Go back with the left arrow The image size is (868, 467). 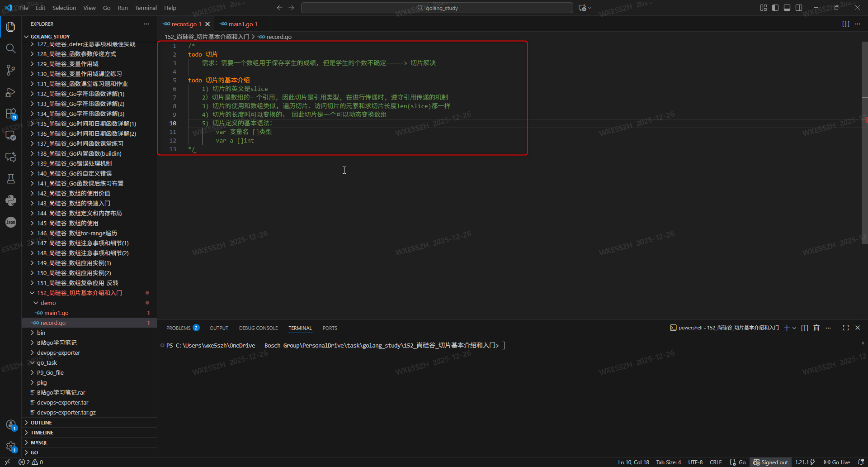coord(279,8)
